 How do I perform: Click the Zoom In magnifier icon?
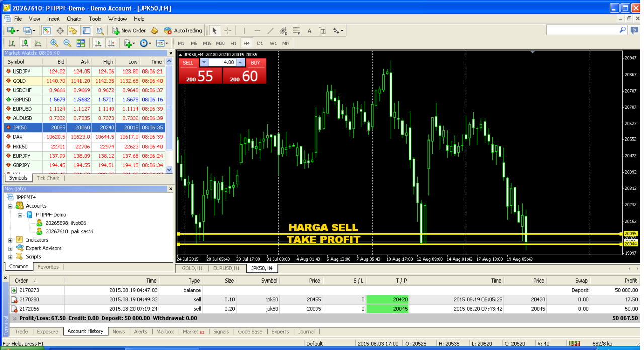(54, 43)
